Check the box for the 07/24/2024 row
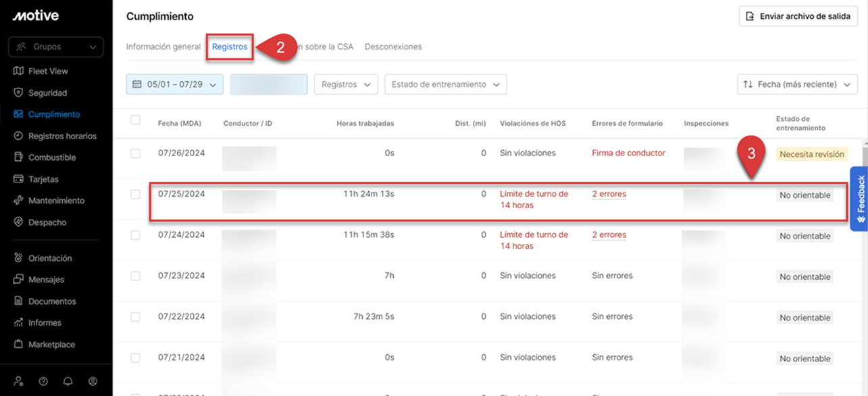 (135, 235)
